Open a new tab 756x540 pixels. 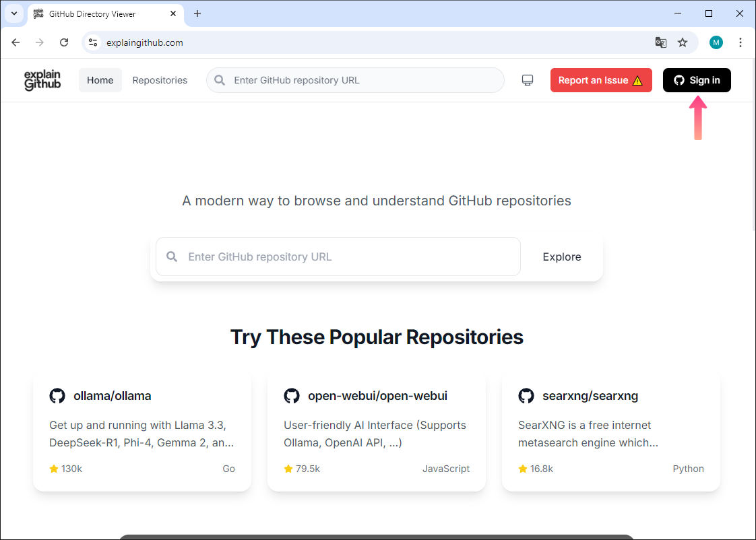tap(197, 13)
